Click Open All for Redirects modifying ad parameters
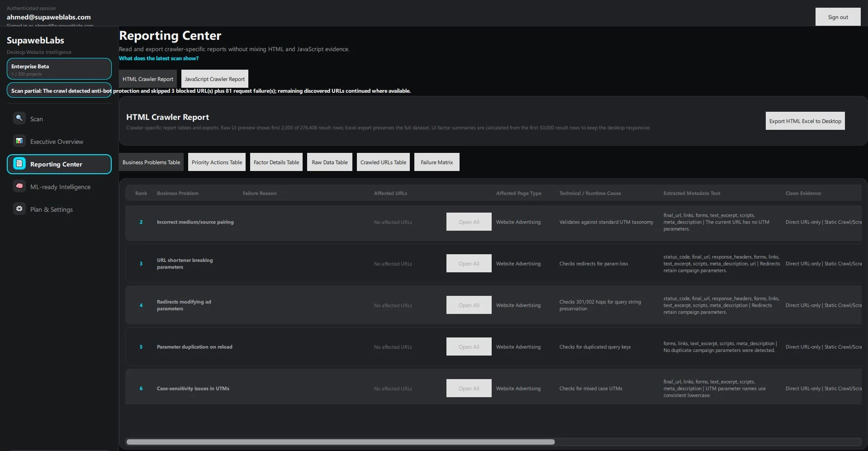 tap(469, 305)
